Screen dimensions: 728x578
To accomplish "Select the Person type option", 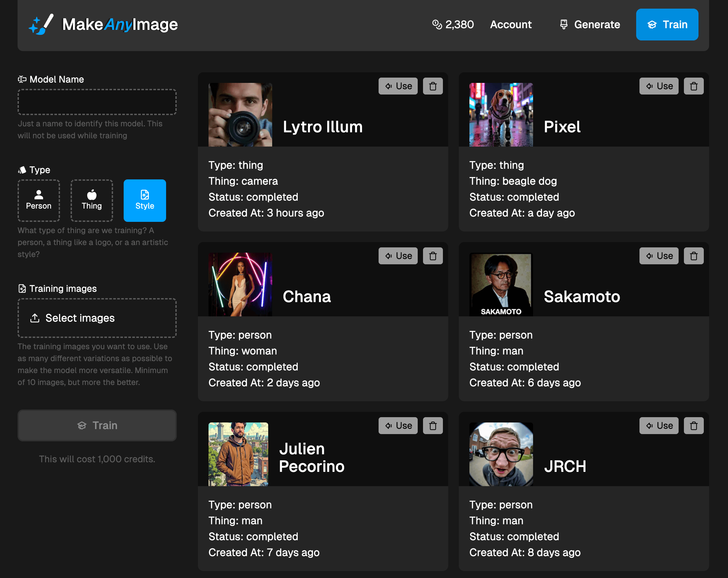I will coord(39,201).
